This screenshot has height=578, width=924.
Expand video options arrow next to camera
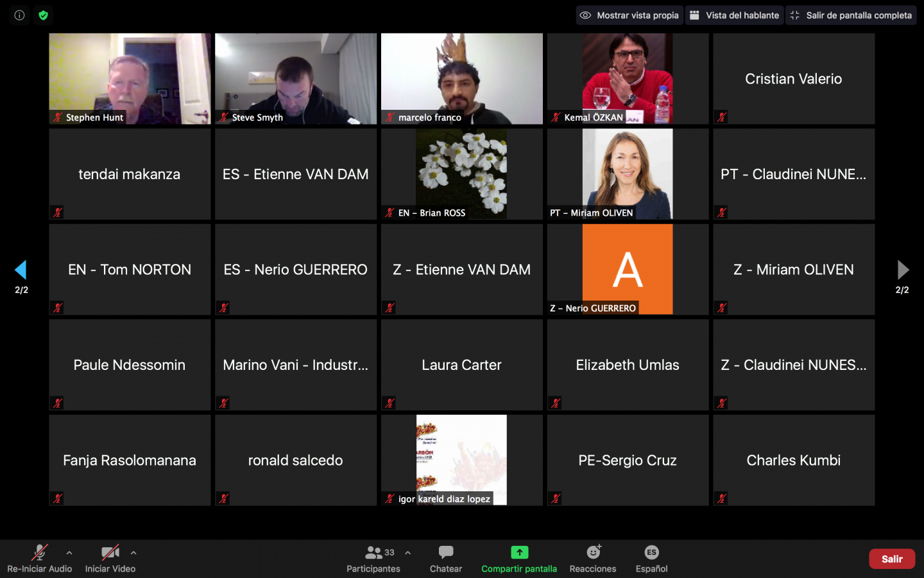coord(133,553)
